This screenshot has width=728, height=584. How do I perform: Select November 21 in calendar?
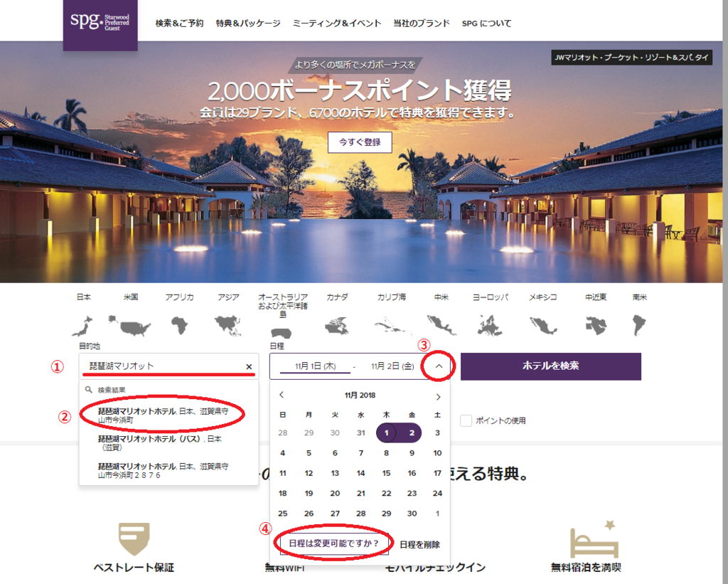[x=360, y=494]
